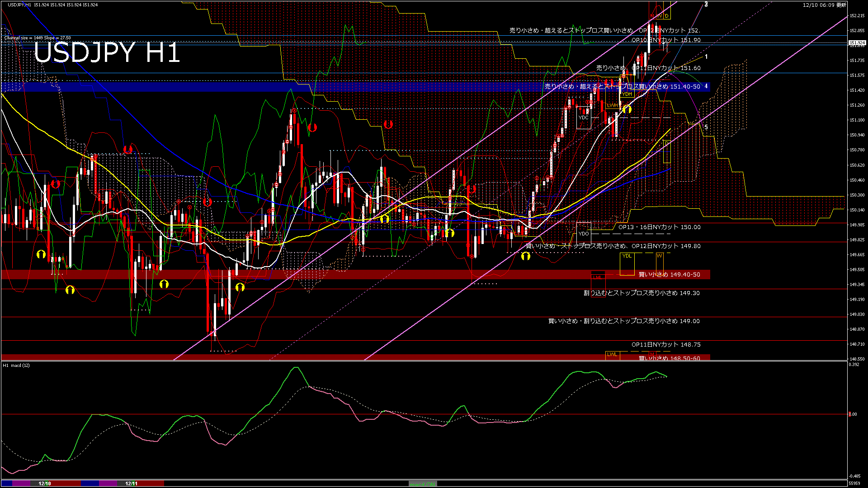This screenshot has height=488, width=868.
Task: Click the LWL last-week-low marker
Action: coord(612,354)
